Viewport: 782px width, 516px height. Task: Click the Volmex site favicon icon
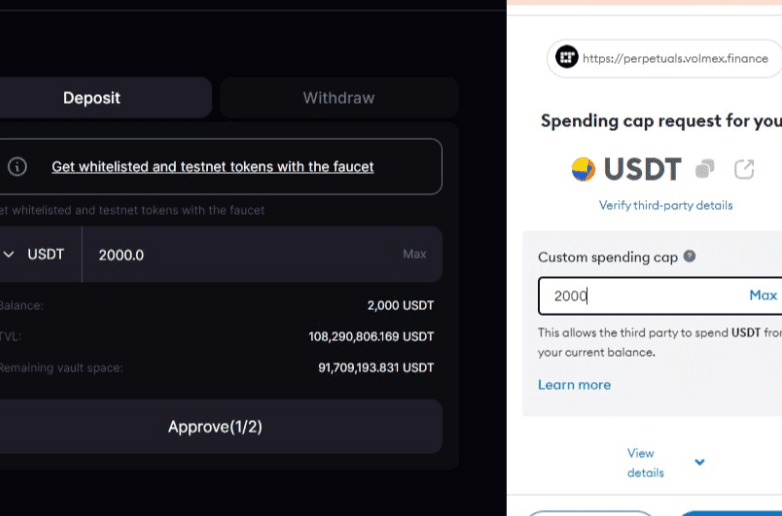click(x=567, y=58)
